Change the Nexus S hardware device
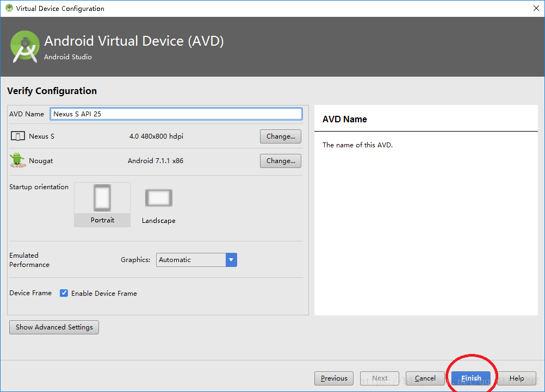 click(x=281, y=136)
